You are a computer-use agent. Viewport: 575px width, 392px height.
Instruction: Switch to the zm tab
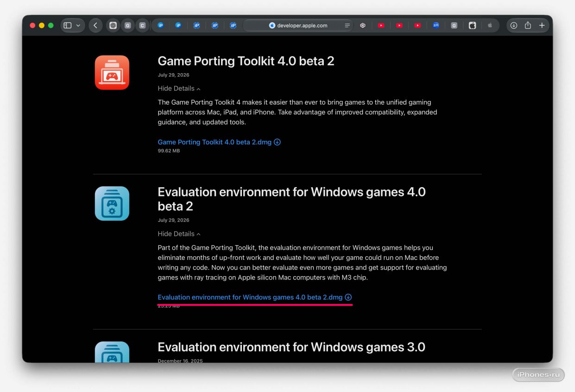[436, 25]
